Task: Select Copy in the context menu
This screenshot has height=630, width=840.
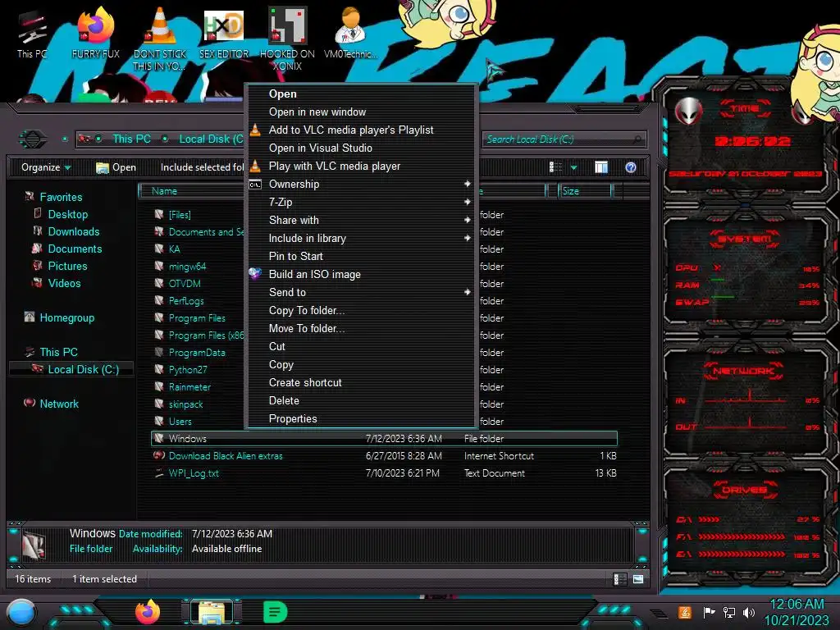Action: pos(361,364)
